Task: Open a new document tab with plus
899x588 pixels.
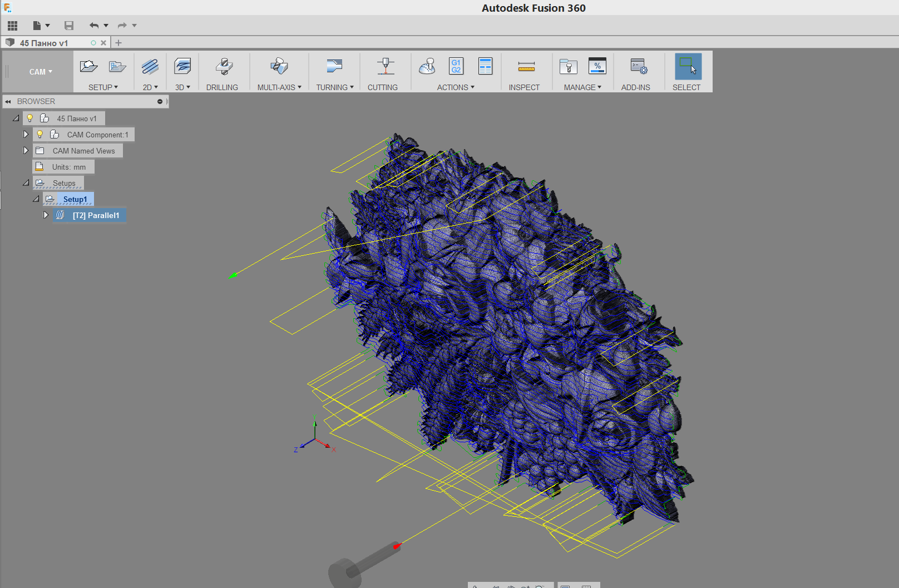Action: point(118,43)
